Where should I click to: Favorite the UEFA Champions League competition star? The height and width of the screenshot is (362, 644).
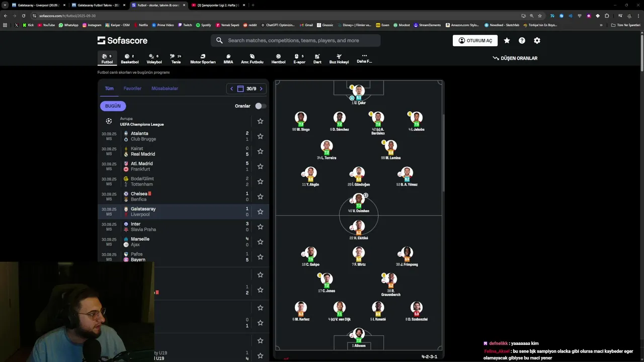[x=260, y=121]
